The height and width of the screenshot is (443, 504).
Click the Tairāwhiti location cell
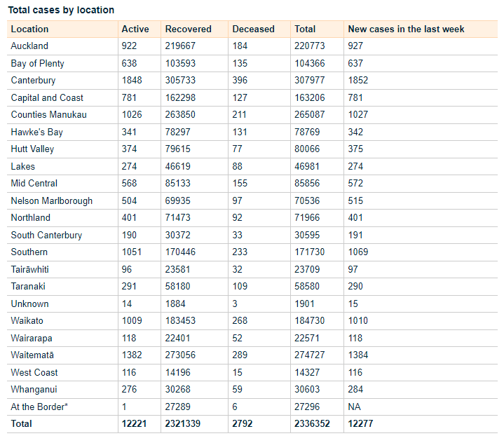tap(30, 269)
